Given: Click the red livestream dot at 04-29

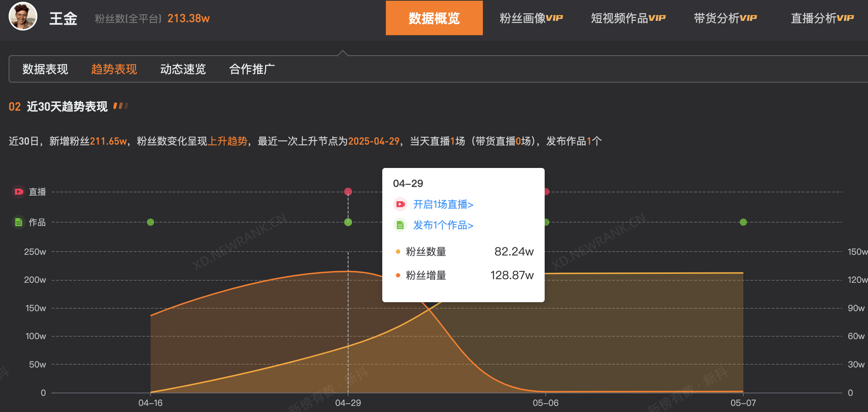Looking at the screenshot, I should tap(348, 192).
